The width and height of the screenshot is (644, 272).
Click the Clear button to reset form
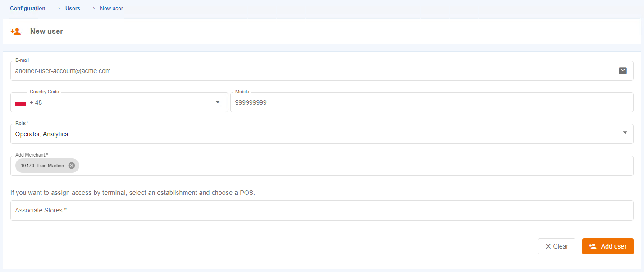click(556, 246)
